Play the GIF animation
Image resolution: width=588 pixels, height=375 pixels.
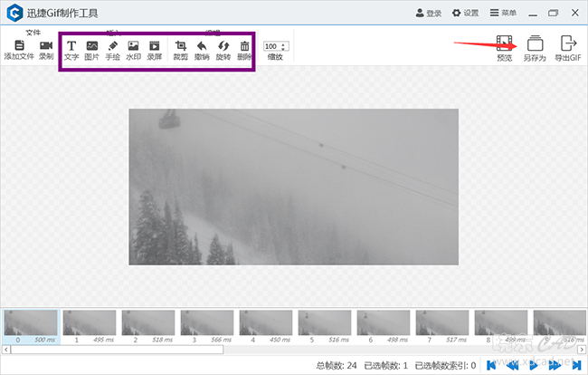pyautogui.click(x=534, y=365)
